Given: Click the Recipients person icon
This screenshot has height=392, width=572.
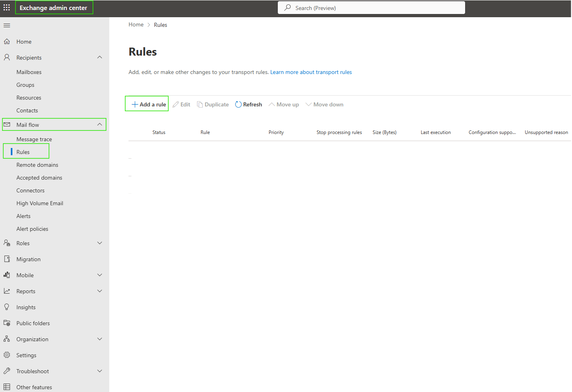Looking at the screenshot, I should (x=7, y=58).
